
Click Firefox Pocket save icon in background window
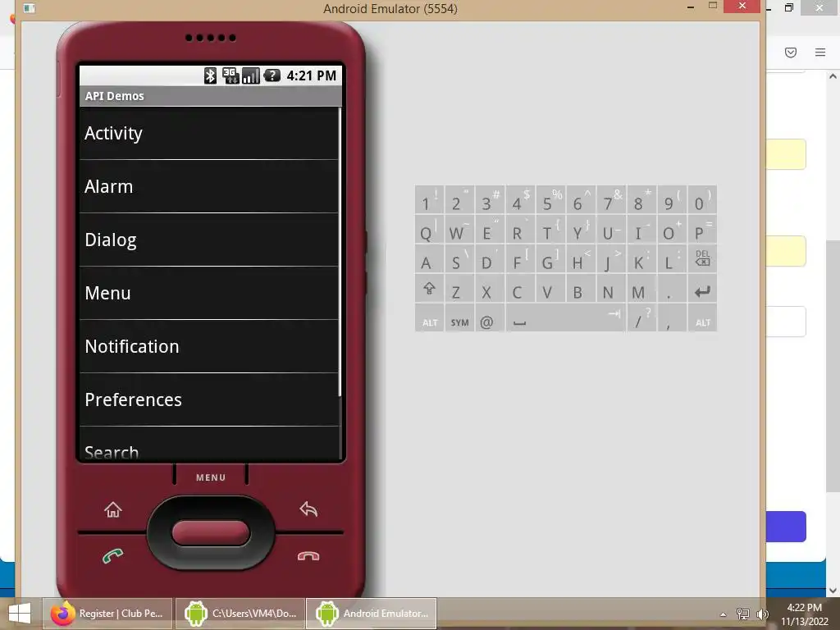coord(791,52)
